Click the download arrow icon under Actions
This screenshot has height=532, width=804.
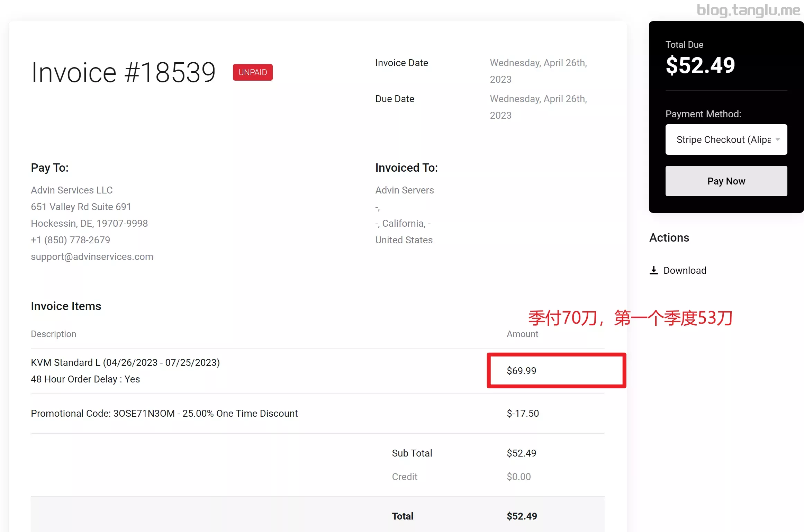pyautogui.click(x=653, y=270)
